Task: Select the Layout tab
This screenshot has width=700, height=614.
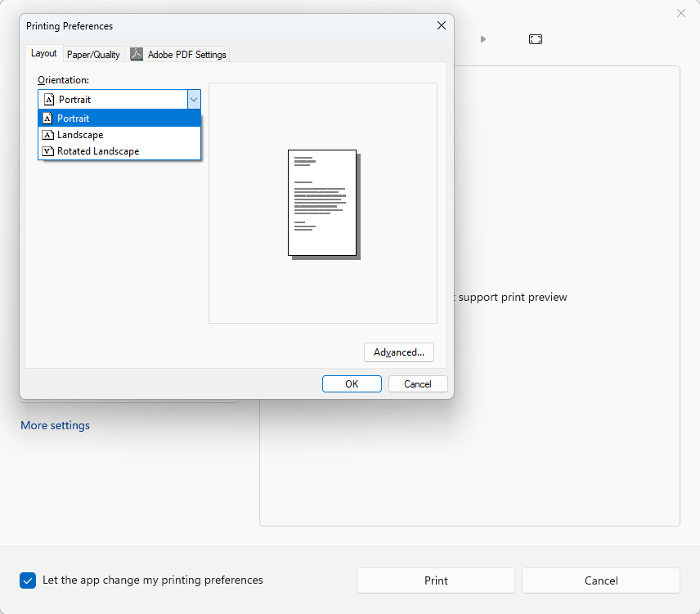Action: pyautogui.click(x=44, y=53)
